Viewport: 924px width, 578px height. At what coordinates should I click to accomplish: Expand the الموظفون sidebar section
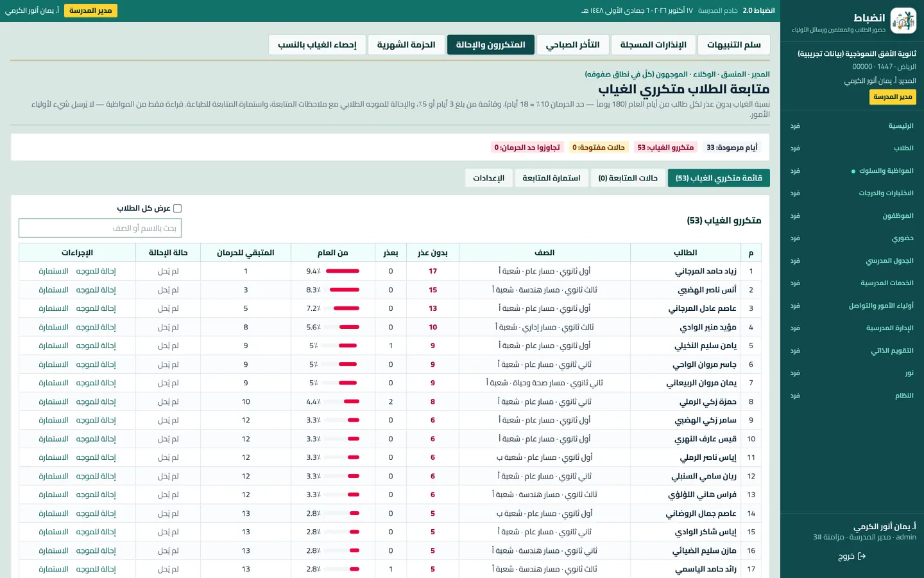click(x=852, y=216)
